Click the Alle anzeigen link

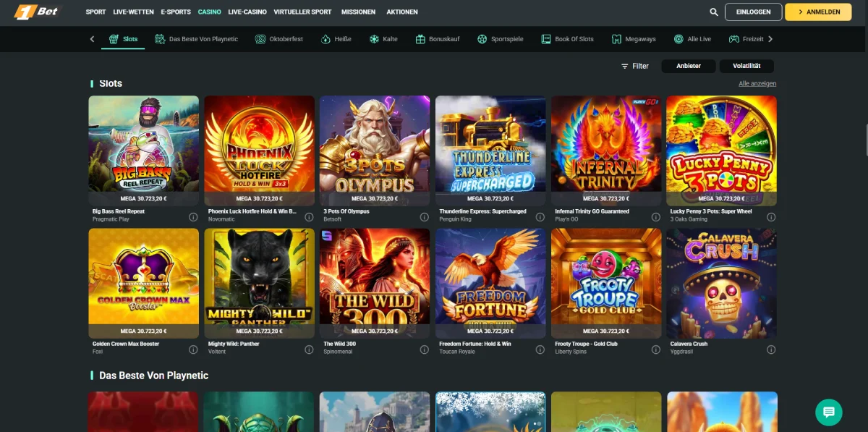pos(757,84)
